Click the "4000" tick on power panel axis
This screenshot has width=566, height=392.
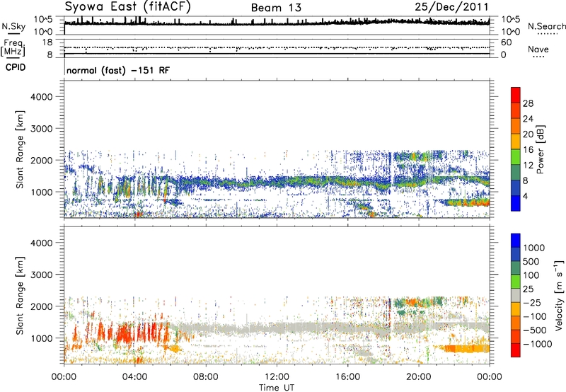[41, 97]
